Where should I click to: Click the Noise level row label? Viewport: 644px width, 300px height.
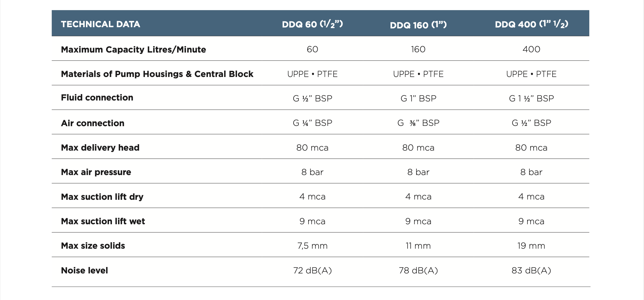pyautogui.click(x=84, y=270)
